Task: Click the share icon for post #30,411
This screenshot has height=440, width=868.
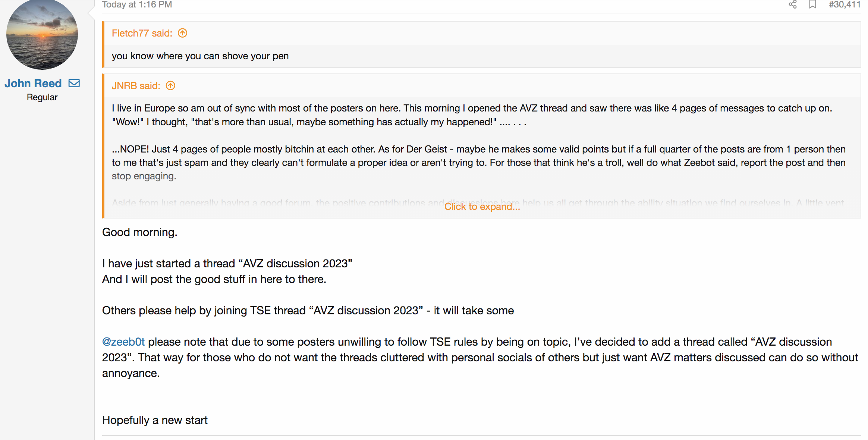Action: (x=793, y=4)
